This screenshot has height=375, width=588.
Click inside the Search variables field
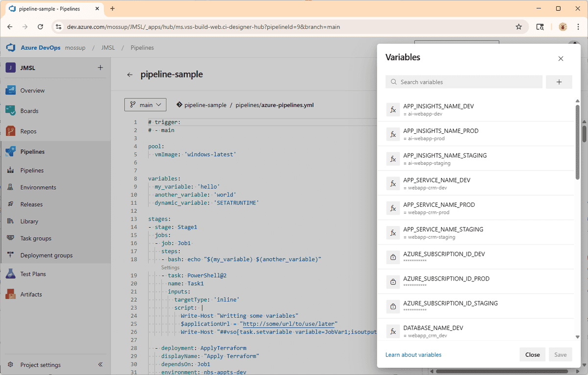pyautogui.click(x=463, y=82)
